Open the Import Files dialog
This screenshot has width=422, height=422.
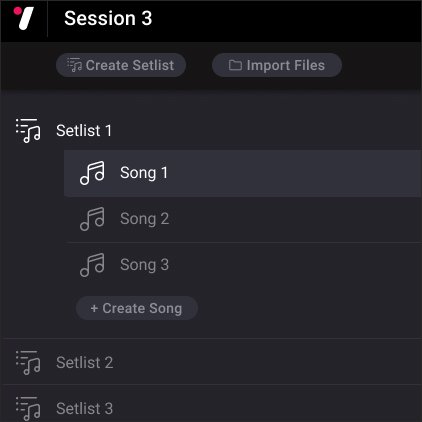pos(277,65)
